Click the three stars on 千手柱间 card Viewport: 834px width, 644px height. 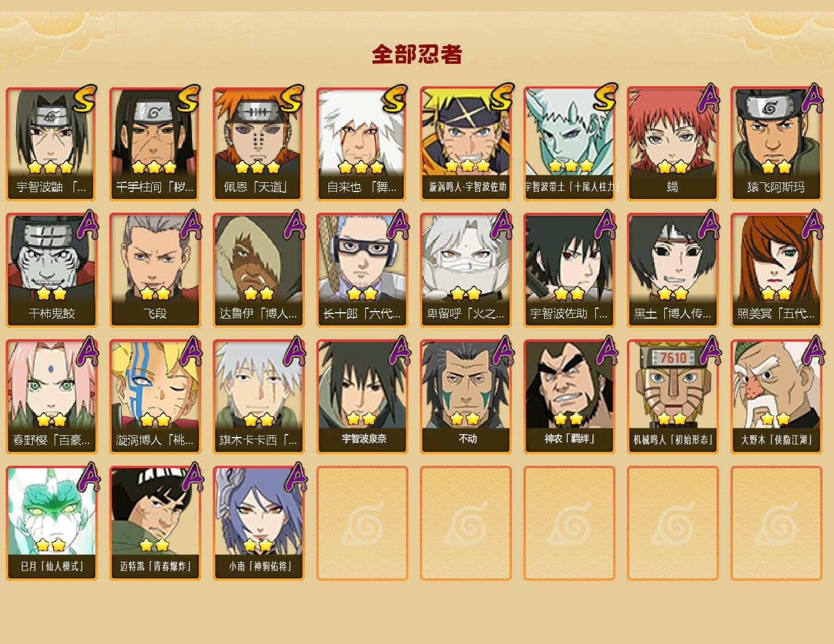154,167
